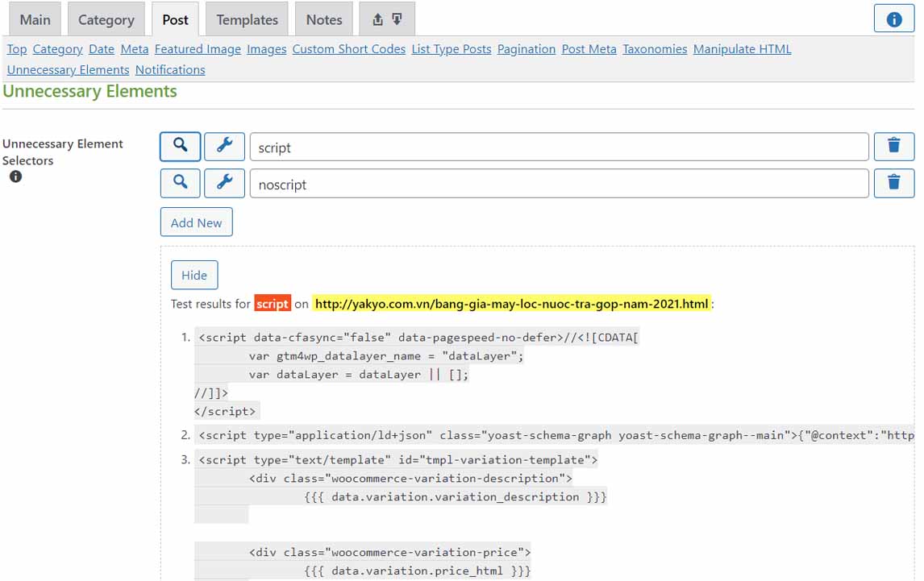
Task: Click the first result data-cfasync script line
Action: (x=418, y=337)
